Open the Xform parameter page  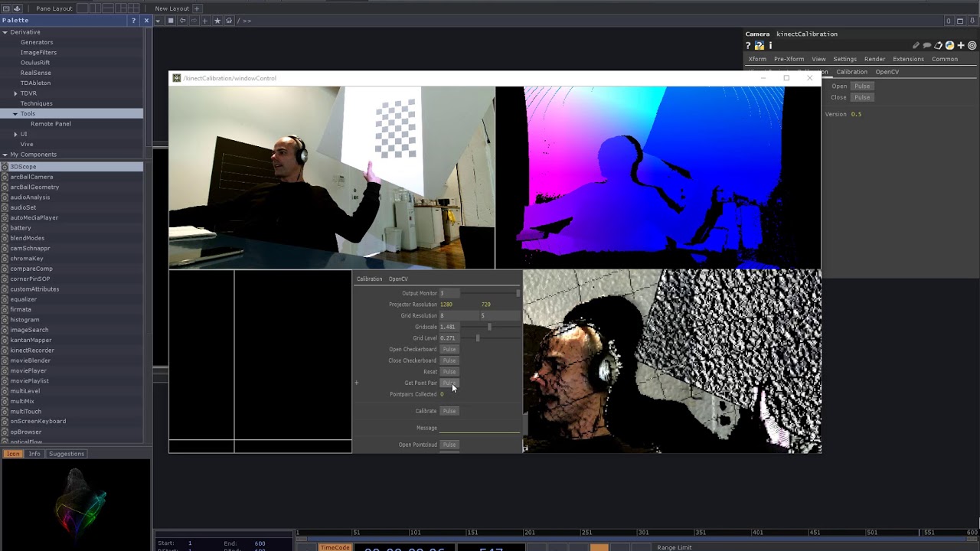757,59
